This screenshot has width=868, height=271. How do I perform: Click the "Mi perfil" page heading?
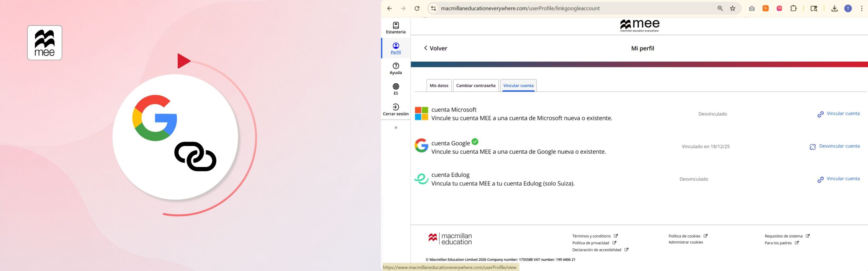[x=643, y=48]
